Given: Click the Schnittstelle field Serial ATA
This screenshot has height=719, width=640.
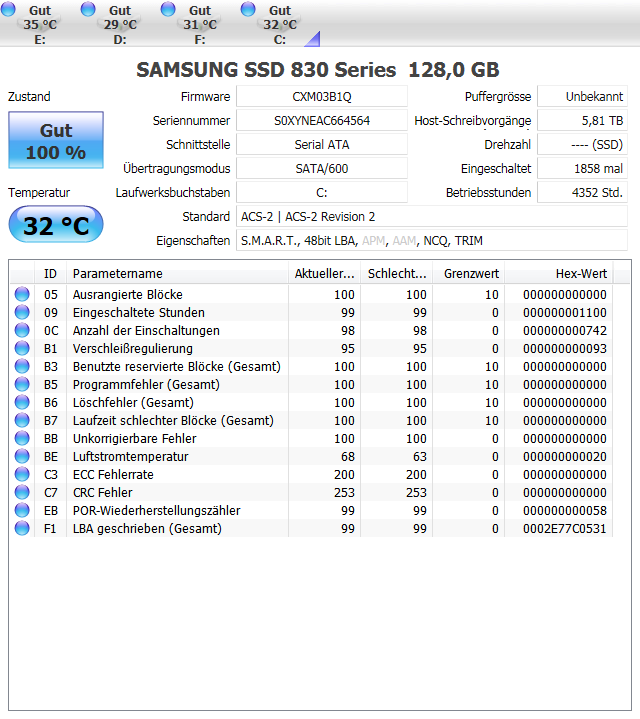Looking at the screenshot, I should (x=322, y=144).
